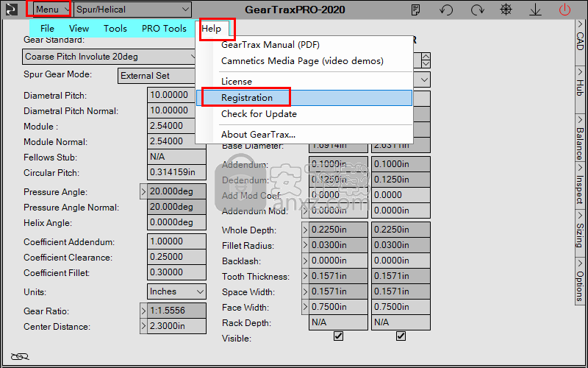Viewport: 588px width, 368px height.
Task: Click the Coefficient Fillet 0.30000 field
Action: (176, 272)
